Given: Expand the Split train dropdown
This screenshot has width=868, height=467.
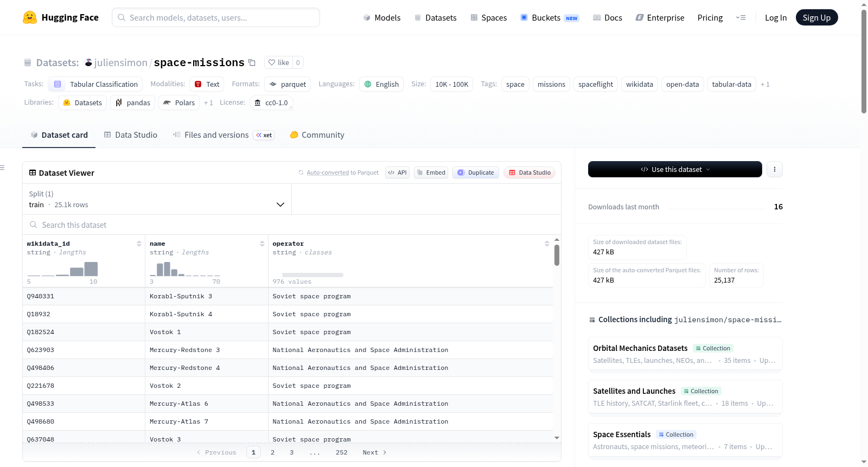Looking at the screenshot, I should coord(157,199).
